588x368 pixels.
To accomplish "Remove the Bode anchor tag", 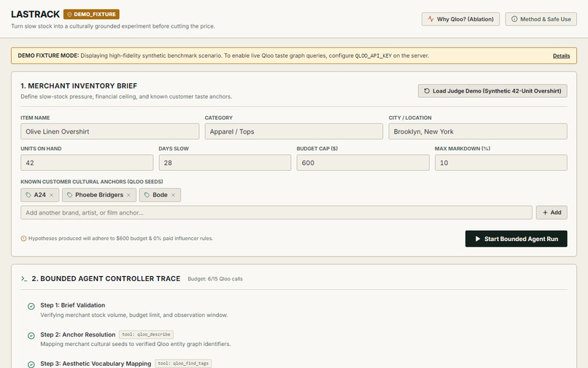I will (173, 195).
